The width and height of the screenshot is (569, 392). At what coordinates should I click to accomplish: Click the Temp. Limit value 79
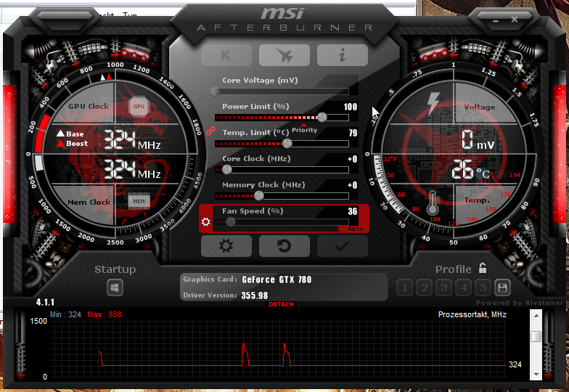(353, 133)
